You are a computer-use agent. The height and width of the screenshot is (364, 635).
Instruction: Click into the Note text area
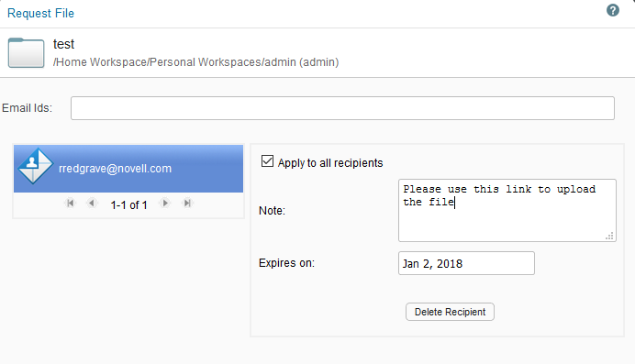507,210
